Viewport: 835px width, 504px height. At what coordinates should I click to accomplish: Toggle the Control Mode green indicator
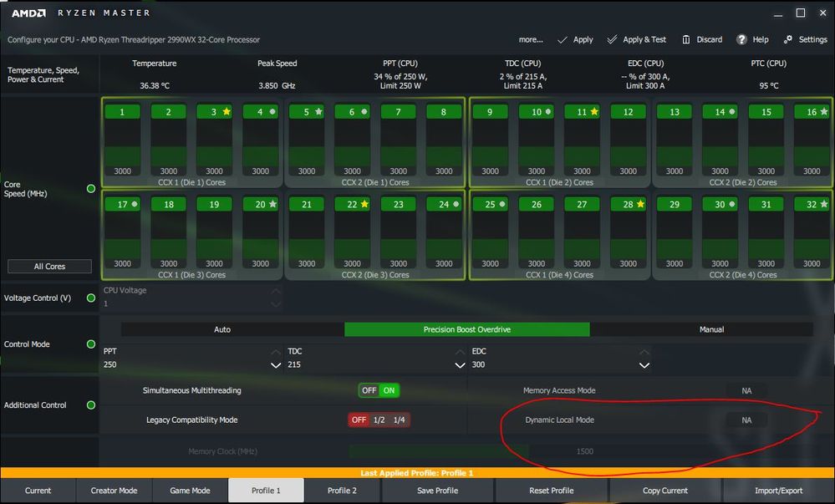coord(91,344)
